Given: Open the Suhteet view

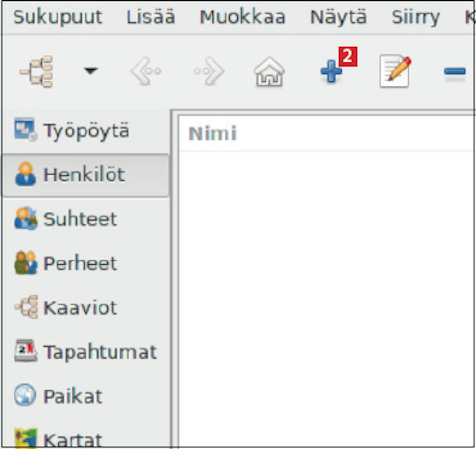Looking at the screenshot, I should click(x=80, y=219).
